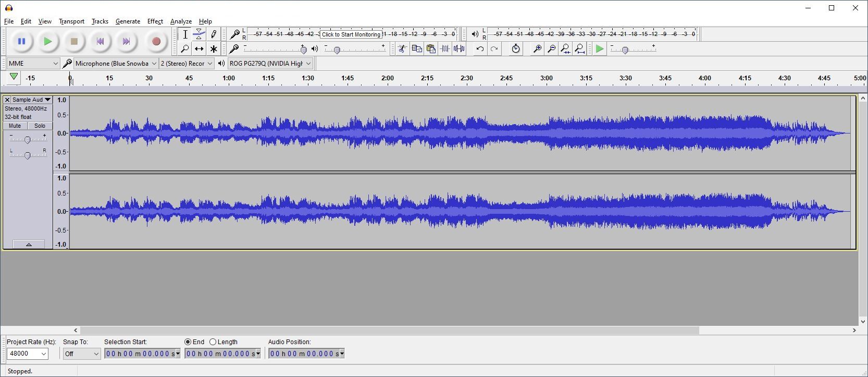Select the Time Shift tool
Viewport: 868px width, 377px height.
pos(199,48)
